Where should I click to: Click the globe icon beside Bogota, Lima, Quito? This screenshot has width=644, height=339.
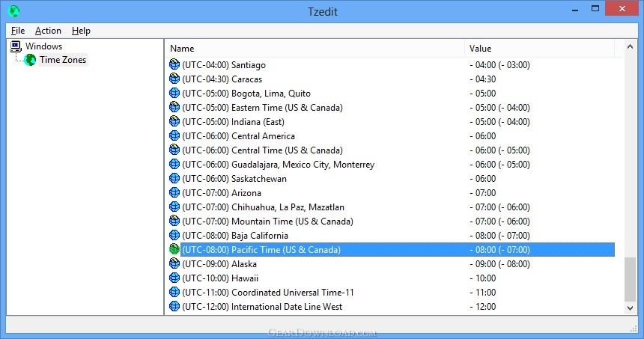174,93
